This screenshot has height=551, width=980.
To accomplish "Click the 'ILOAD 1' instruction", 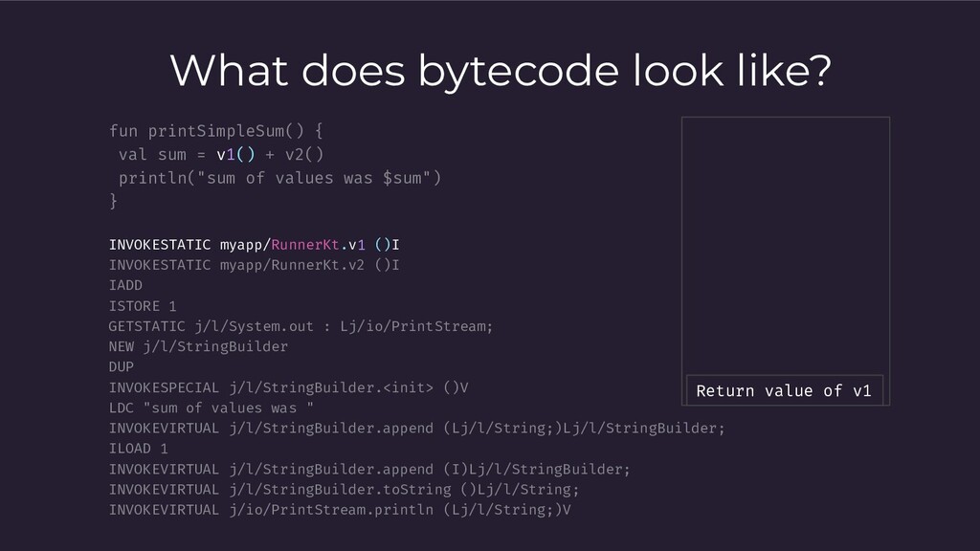I will pos(138,449).
